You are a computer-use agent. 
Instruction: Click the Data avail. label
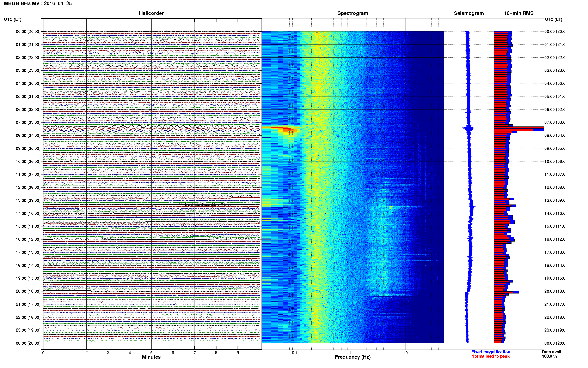coord(552,352)
